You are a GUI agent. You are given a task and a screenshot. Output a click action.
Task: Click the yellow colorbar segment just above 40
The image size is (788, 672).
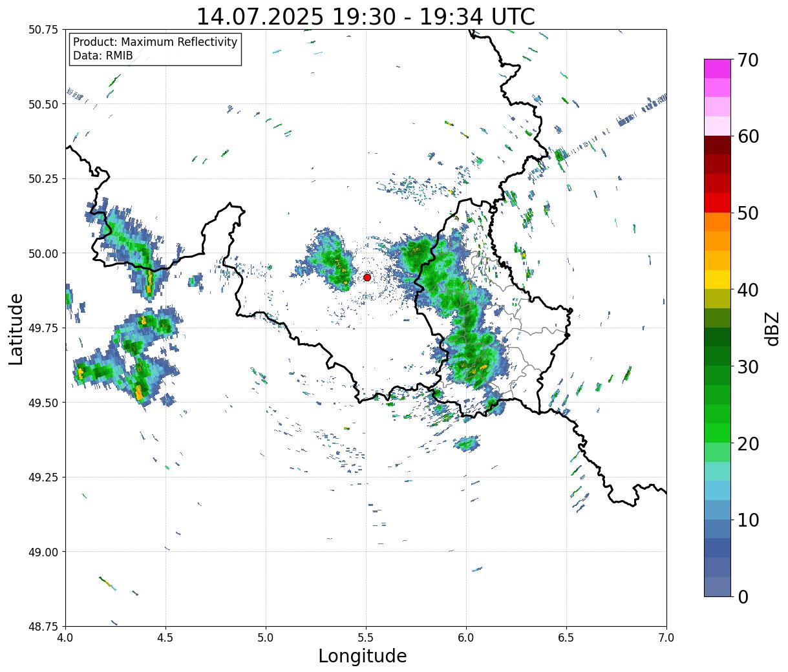pyautogui.click(x=718, y=279)
